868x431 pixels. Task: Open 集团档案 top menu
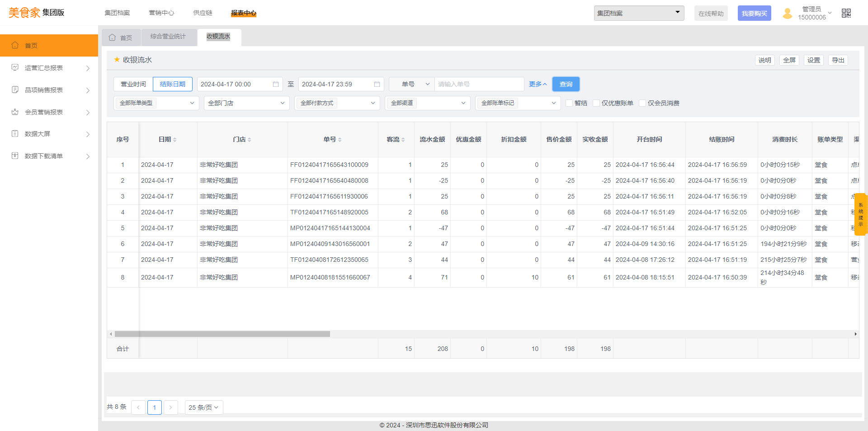click(117, 13)
